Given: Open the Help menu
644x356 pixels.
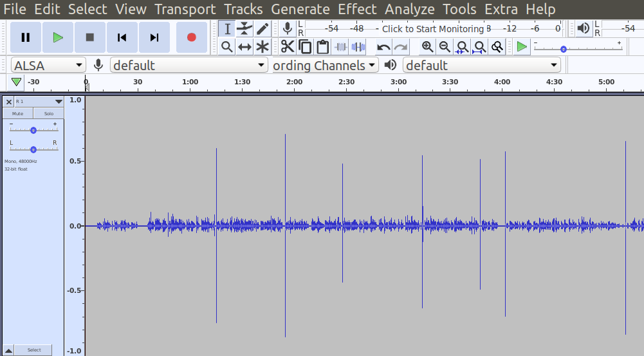Looking at the screenshot, I should click(x=540, y=9).
